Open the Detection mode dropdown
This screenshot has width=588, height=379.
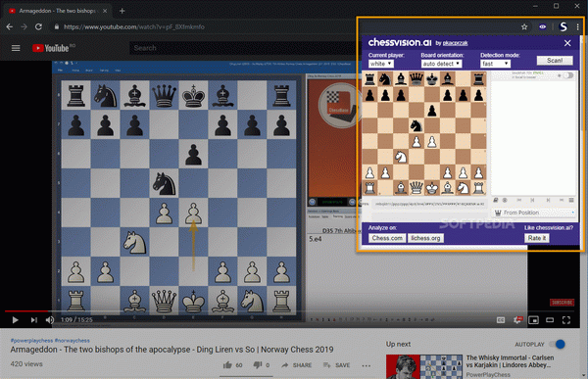tap(495, 64)
